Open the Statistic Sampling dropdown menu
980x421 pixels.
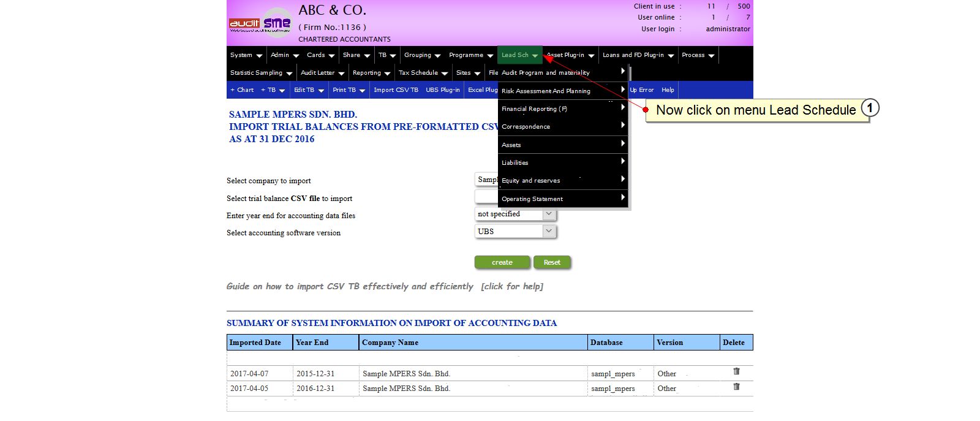pyautogui.click(x=261, y=73)
